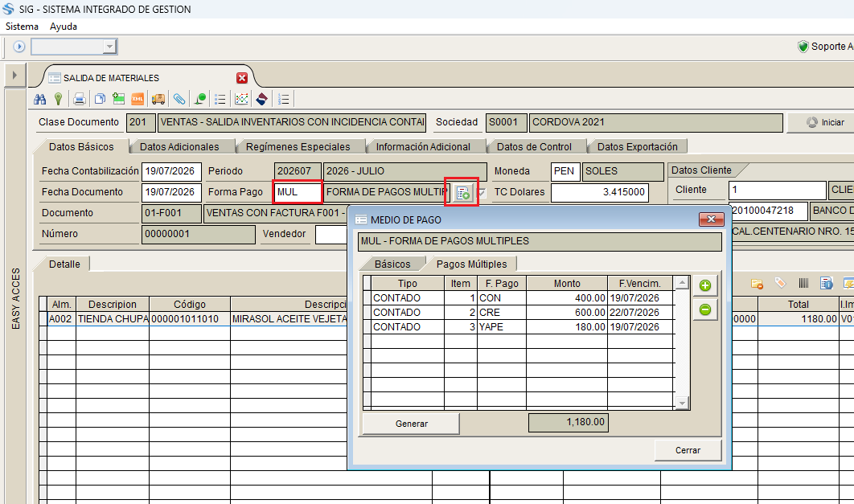Switch to Regímenes Especiales tab
Screen dimensions: 854x504
(x=298, y=146)
